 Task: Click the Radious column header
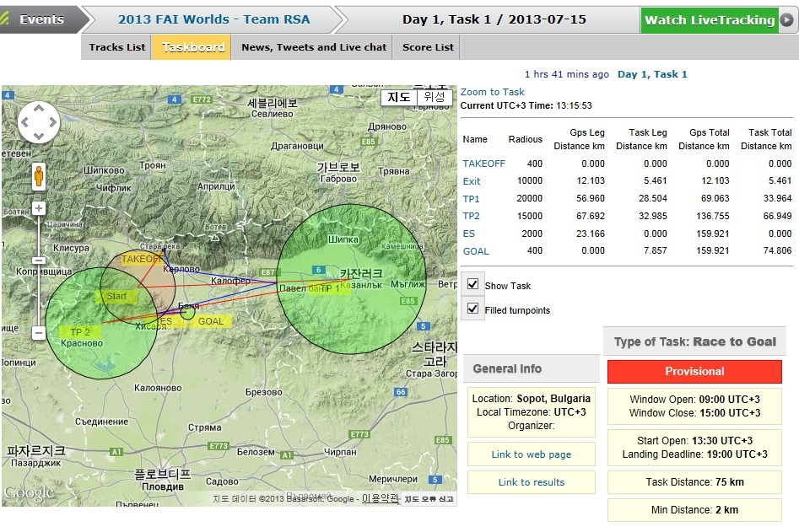tap(525, 139)
